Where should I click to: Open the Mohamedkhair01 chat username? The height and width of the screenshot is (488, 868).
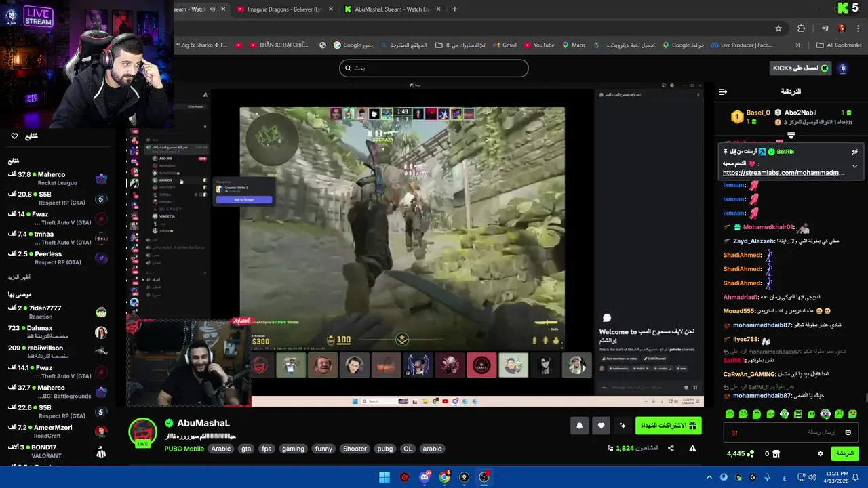click(768, 228)
